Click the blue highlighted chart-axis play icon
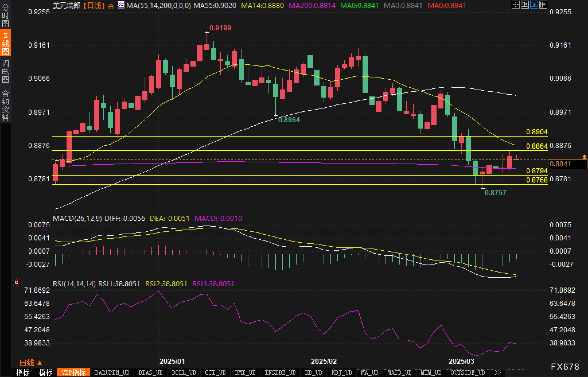Viewport: 588px width, 377px height. pos(534,5)
